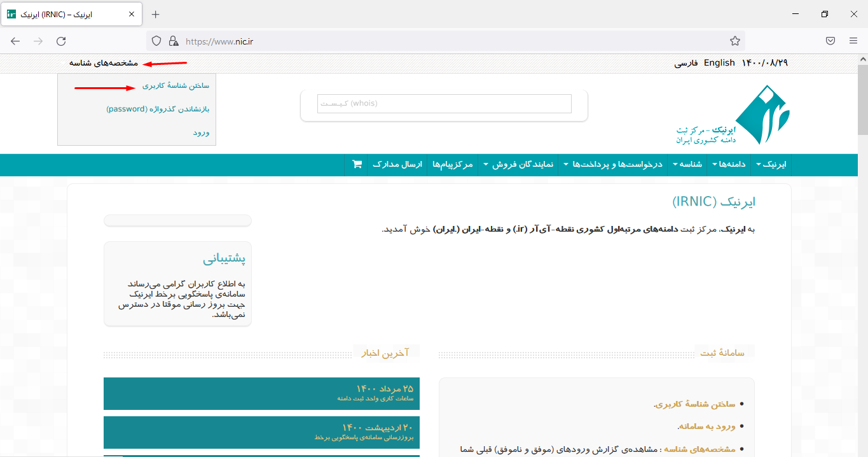Open the Firefox hamburger menu
868x457 pixels.
853,41
